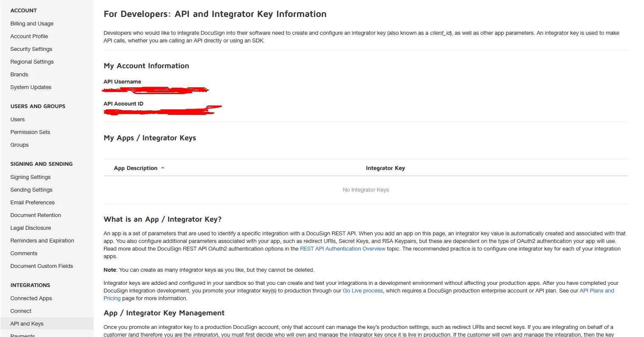Click the No Integrator Keys message

[x=366, y=190]
